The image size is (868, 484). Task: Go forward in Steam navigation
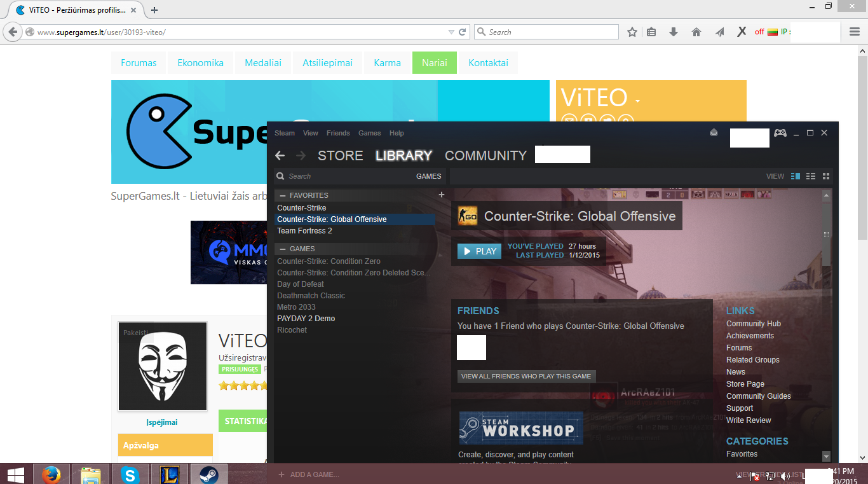[x=301, y=156]
